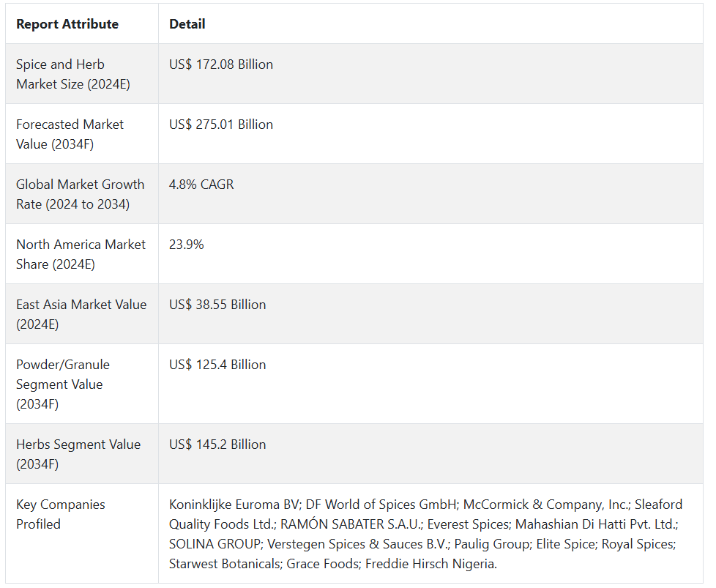Select the "Herbs Segment Value (2034F)" cell
The height and width of the screenshot is (588, 716).
pyautogui.click(x=78, y=454)
